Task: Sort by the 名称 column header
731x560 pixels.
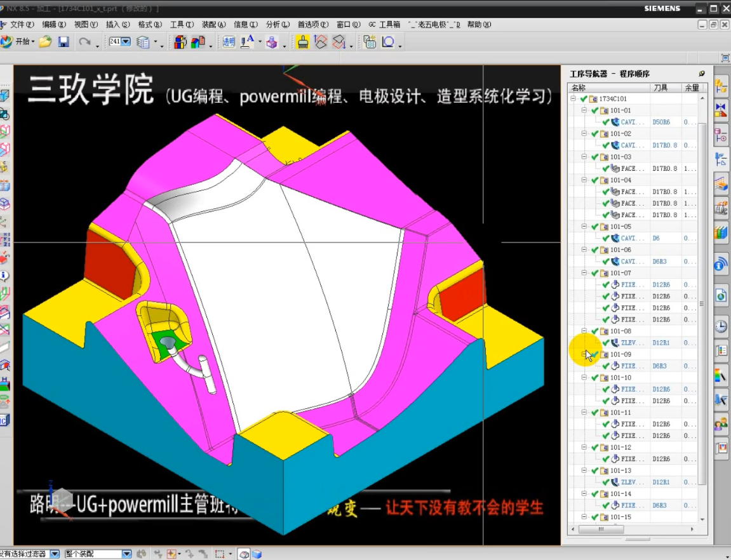Action: pos(609,88)
